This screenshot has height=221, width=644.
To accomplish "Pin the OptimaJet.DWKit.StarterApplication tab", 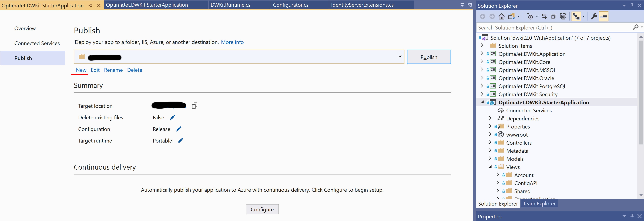I will click(90, 5).
